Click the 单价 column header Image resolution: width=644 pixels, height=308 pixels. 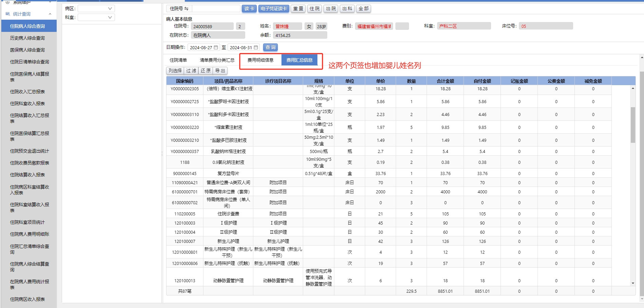click(x=380, y=81)
